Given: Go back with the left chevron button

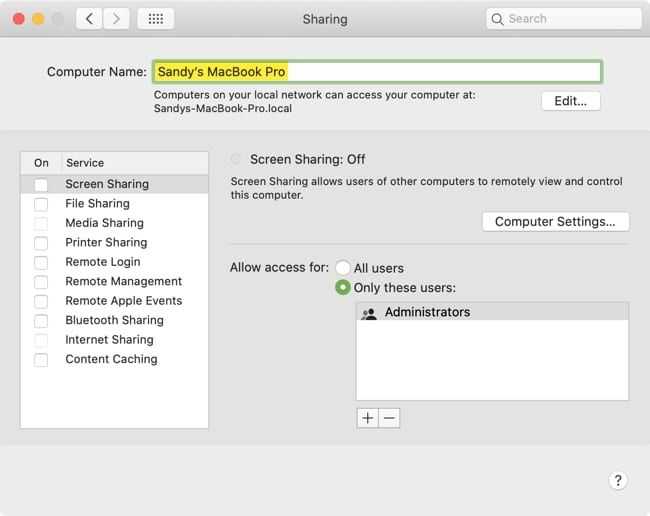Looking at the screenshot, I should click(x=89, y=19).
